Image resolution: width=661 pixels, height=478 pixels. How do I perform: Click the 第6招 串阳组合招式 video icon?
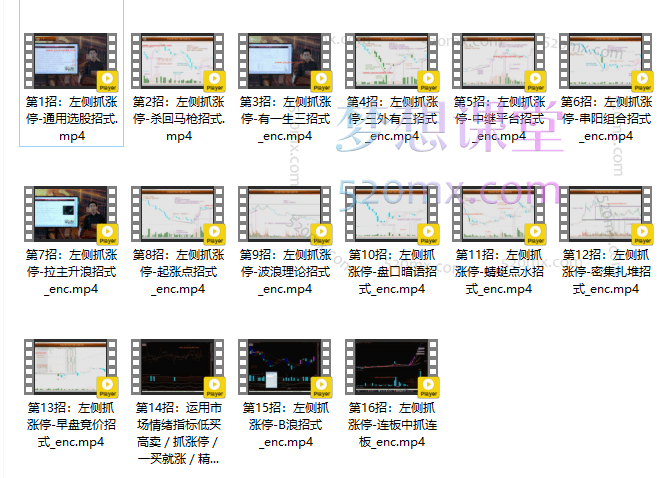pyautogui.click(x=606, y=61)
